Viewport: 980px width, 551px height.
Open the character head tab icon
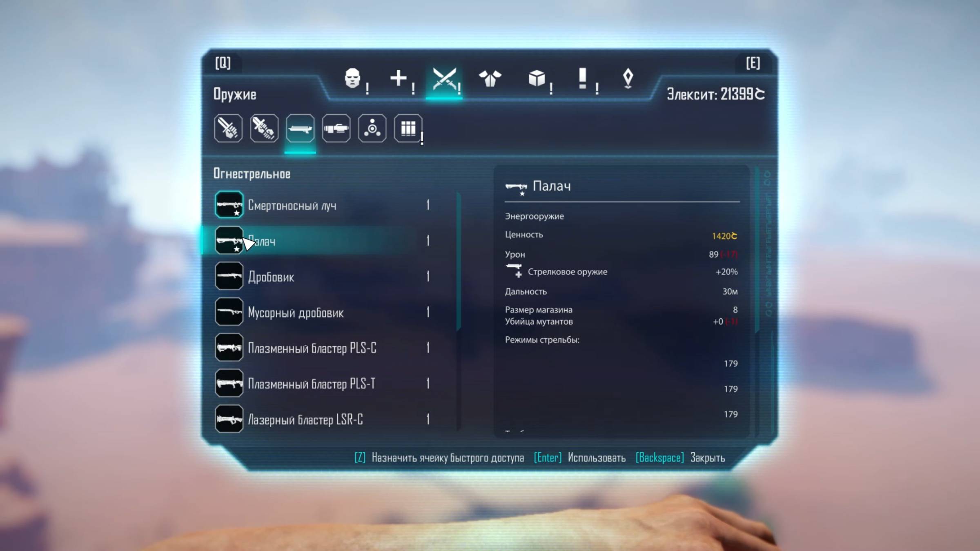pyautogui.click(x=352, y=78)
